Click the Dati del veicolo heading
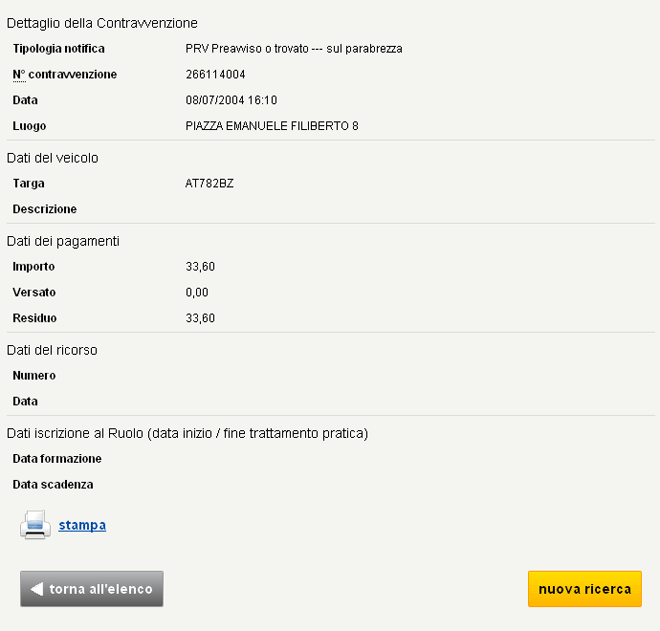The height and width of the screenshot is (631, 660). [x=53, y=158]
